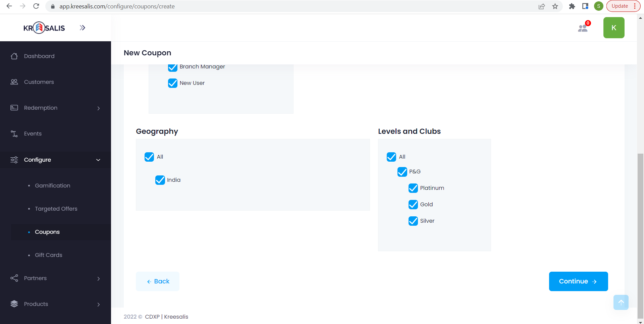Click the share page icon in address bar

coord(542,6)
